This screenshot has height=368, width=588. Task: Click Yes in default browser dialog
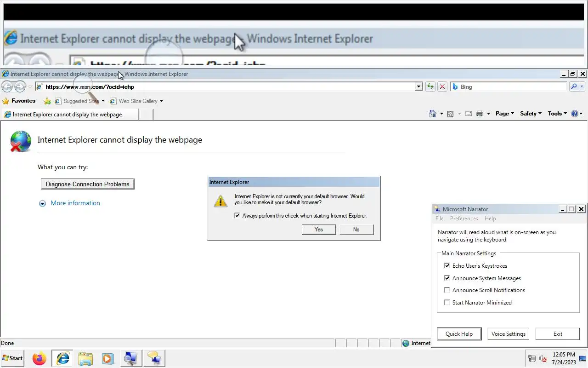point(319,230)
